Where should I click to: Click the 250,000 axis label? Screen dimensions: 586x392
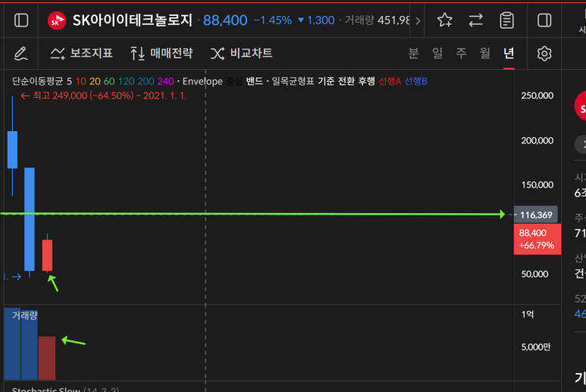click(537, 96)
